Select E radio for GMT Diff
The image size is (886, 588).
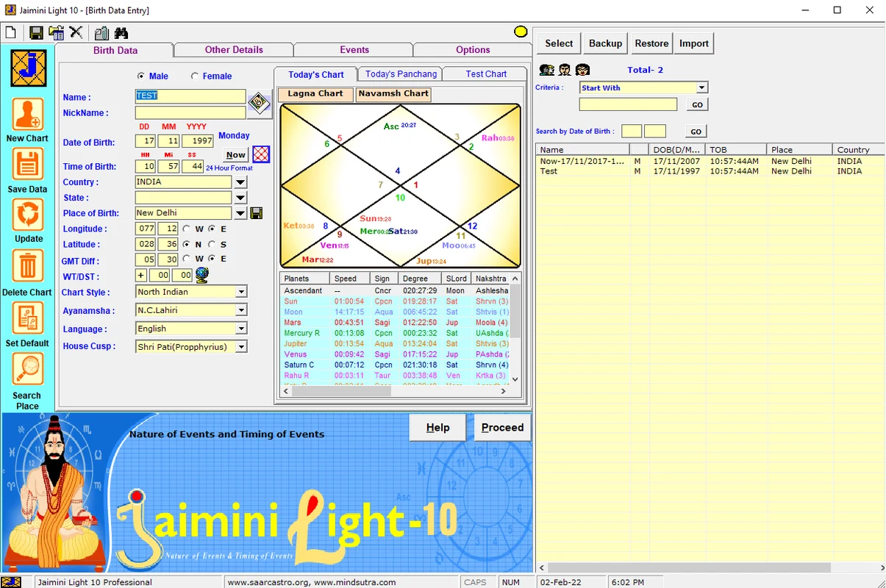[x=212, y=259]
